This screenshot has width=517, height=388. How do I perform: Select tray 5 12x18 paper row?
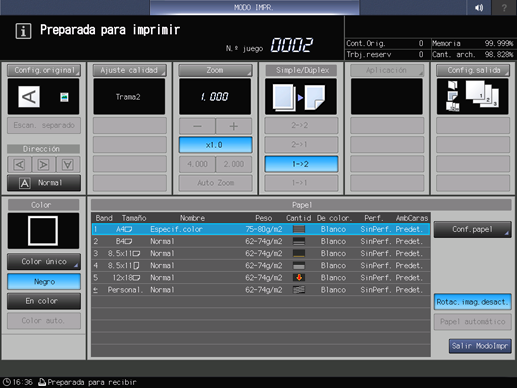click(260, 278)
